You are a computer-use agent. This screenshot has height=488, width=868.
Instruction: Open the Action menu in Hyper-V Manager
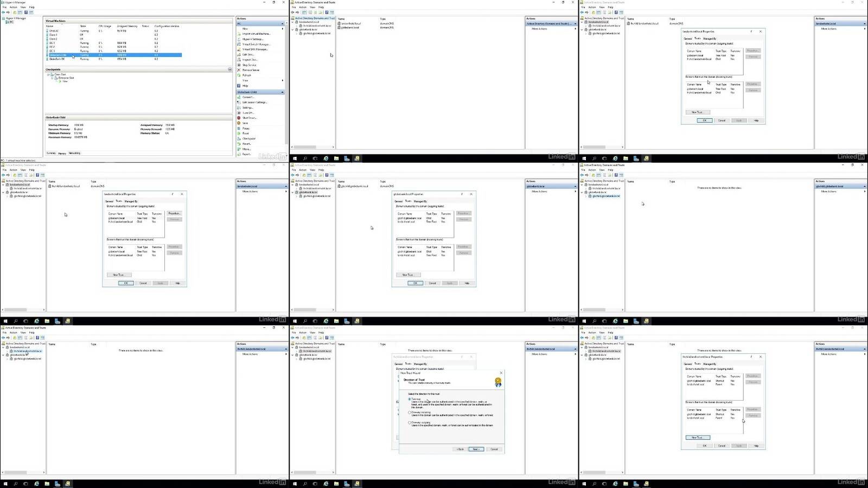(14, 7)
